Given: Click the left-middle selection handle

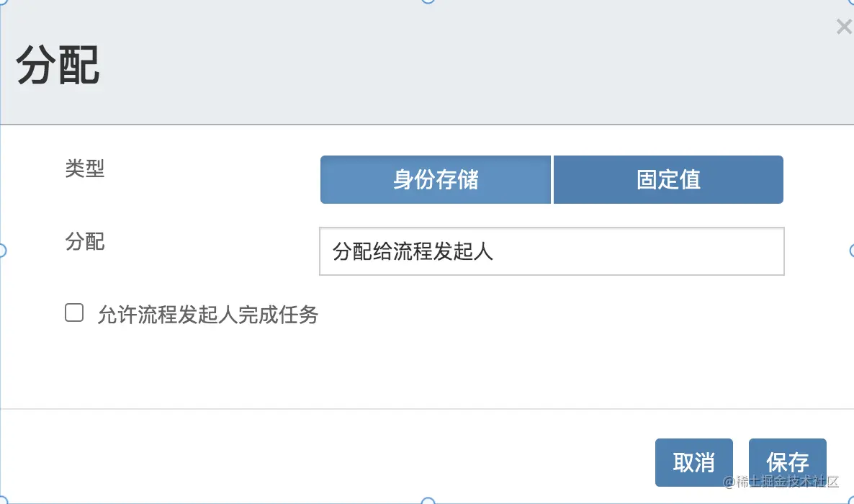Looking at the screenshot, I should 1,251.
